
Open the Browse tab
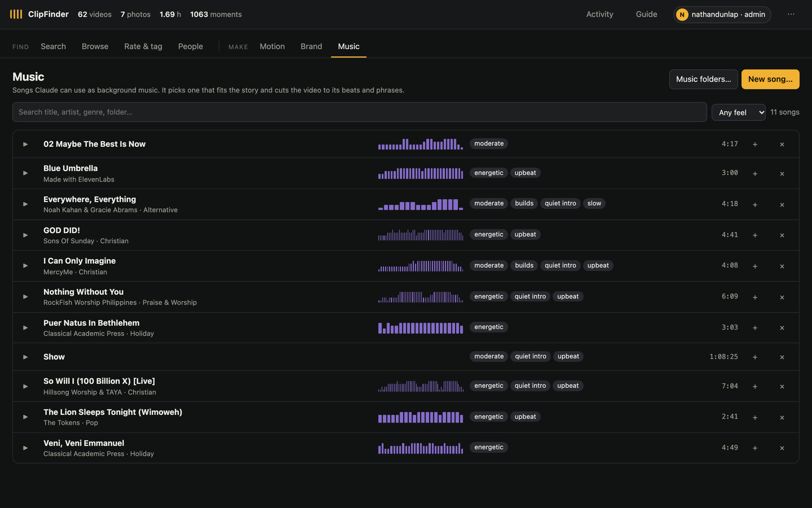[95, 46]
